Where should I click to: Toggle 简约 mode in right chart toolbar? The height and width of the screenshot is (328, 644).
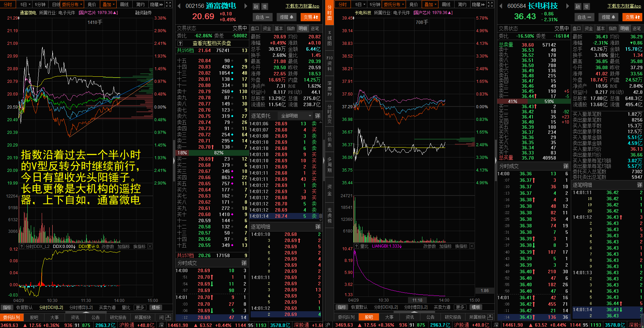(462, 4)
